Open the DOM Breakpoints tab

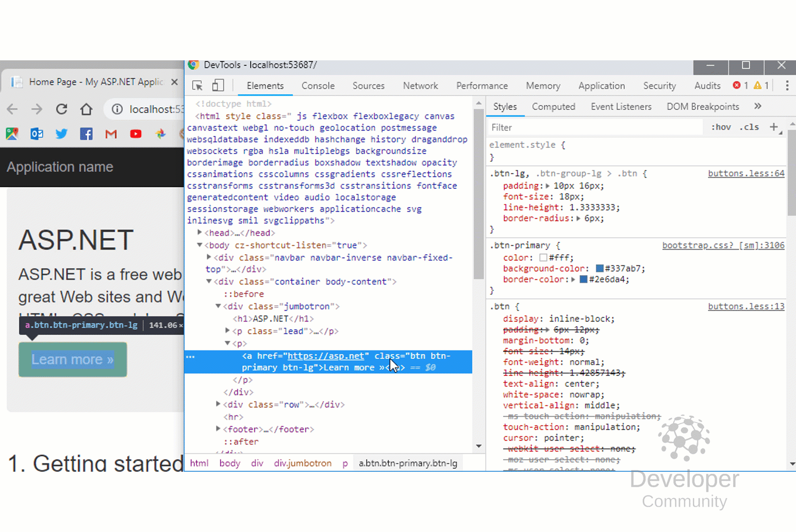click(x=703, y=107)
